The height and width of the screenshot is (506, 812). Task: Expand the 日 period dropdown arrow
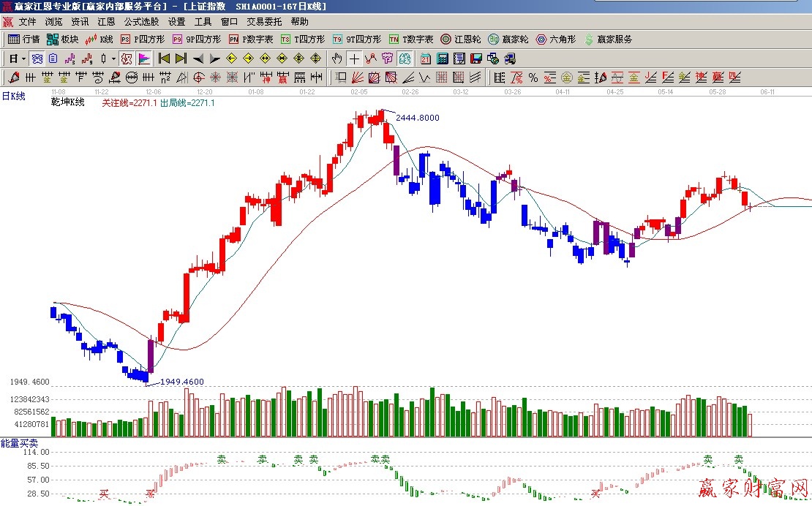(23, 58)
